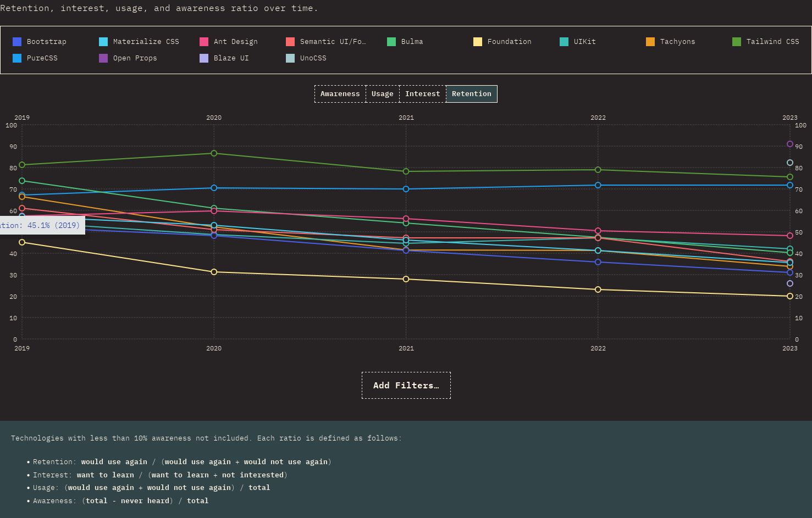Click the Bootstrap legend color swatch
The height and width of the screenshot is (518, 812).
click(17, 42)
